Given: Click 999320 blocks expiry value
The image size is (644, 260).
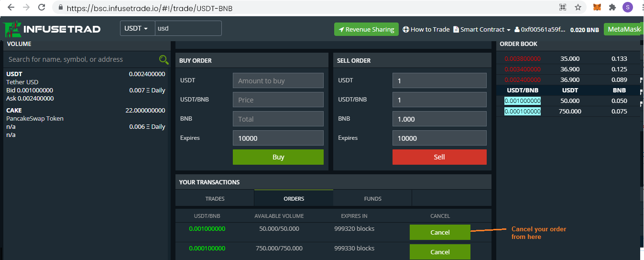Looking at the screenshot, I should 354,229.
